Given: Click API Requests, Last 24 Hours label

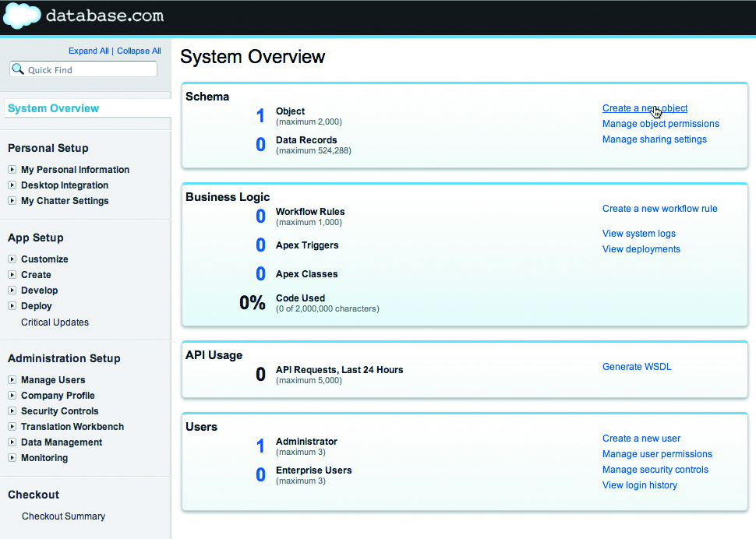Looking at the screenshot, I should 340,370.
